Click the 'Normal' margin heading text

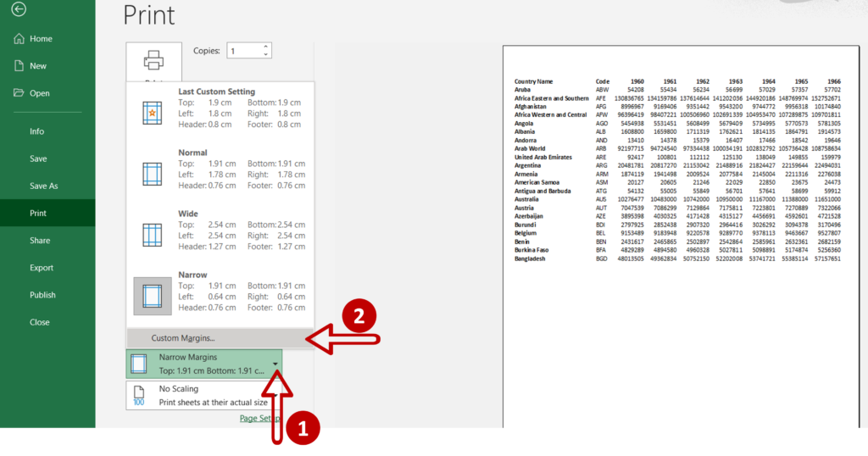click(x=192, y=153)
